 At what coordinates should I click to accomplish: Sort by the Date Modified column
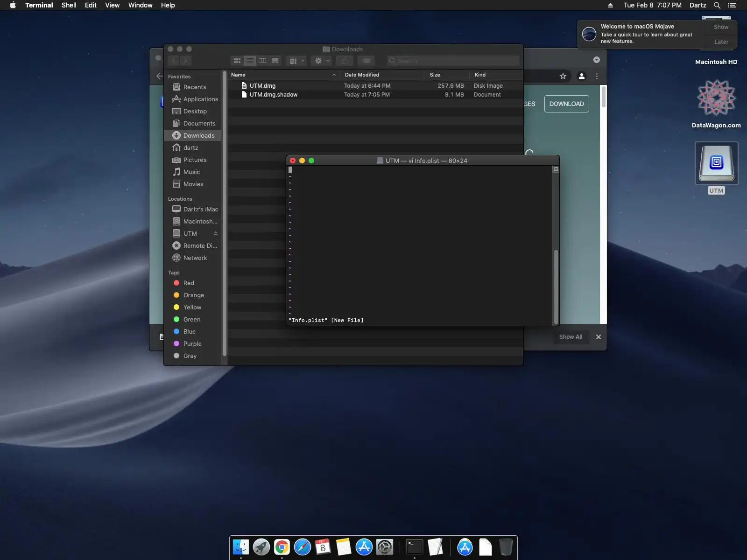pos(382,75)
